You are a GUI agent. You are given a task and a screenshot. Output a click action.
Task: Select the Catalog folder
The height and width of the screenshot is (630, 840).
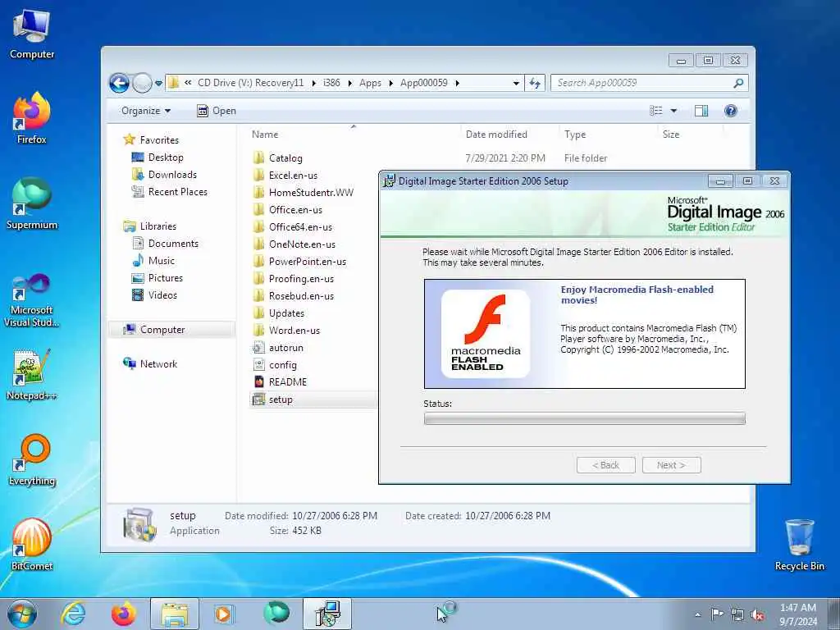pos(277,158)
